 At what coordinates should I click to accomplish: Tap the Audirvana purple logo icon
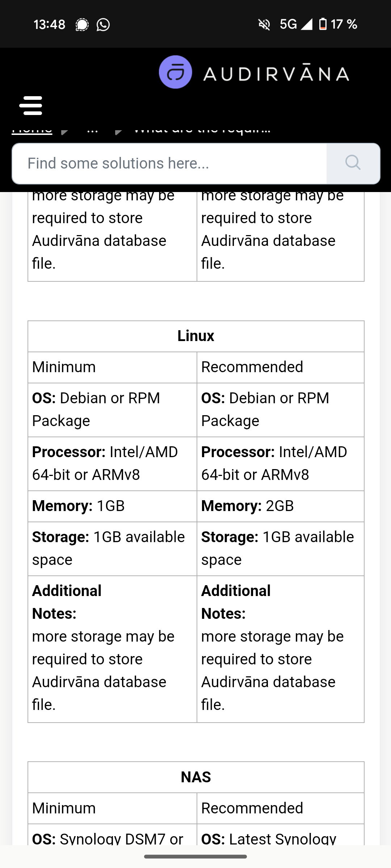tap(176, 72)
